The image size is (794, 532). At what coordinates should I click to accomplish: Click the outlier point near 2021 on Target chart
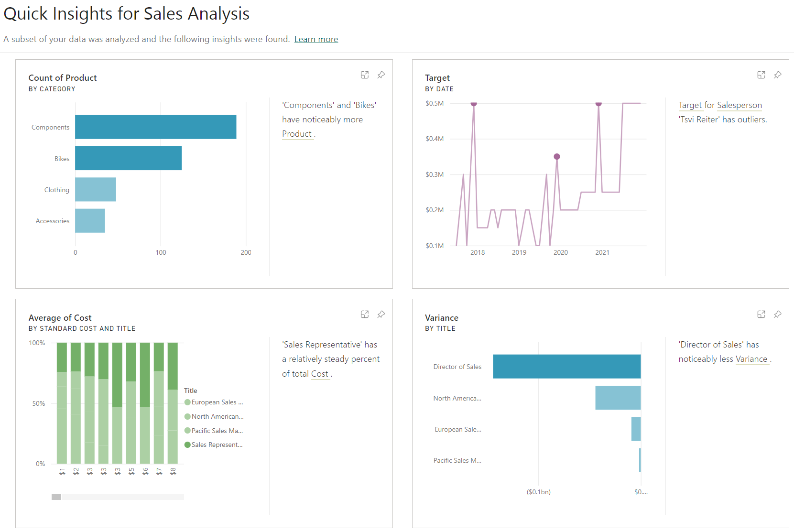(x=598, y=103)
